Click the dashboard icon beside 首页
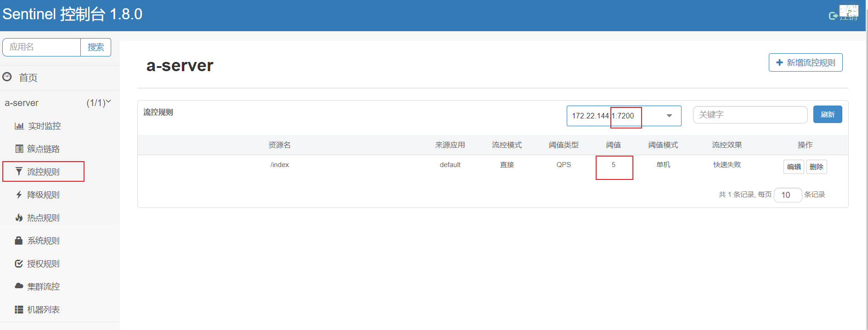 [7, 77]
